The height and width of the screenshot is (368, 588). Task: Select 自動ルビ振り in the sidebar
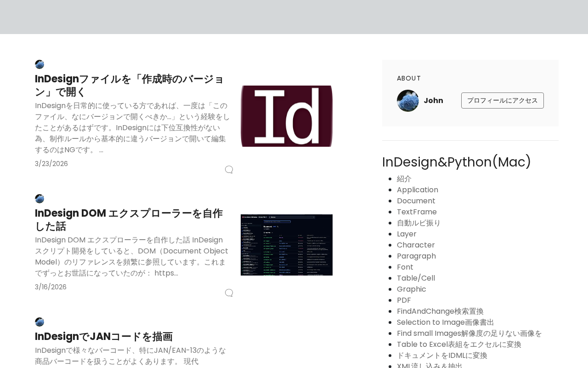coord(418,223)
